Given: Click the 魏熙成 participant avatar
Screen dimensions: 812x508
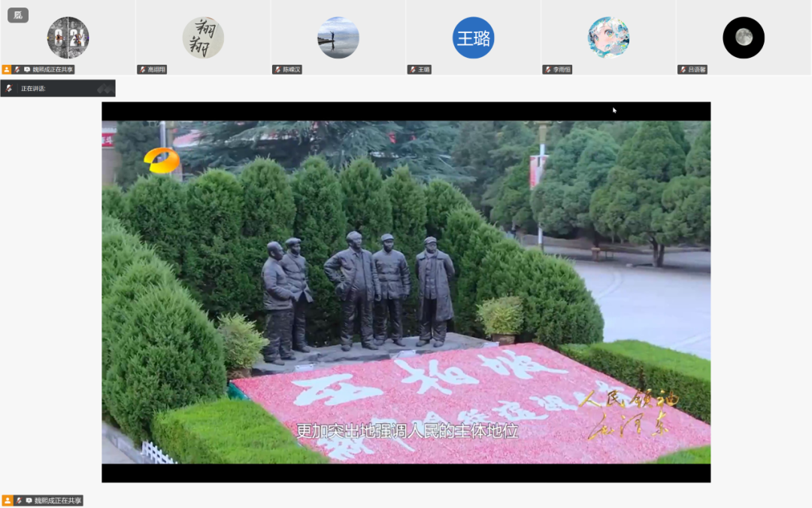Looking at the screenshot, I should pyautogui.click(x=68, y=38).
